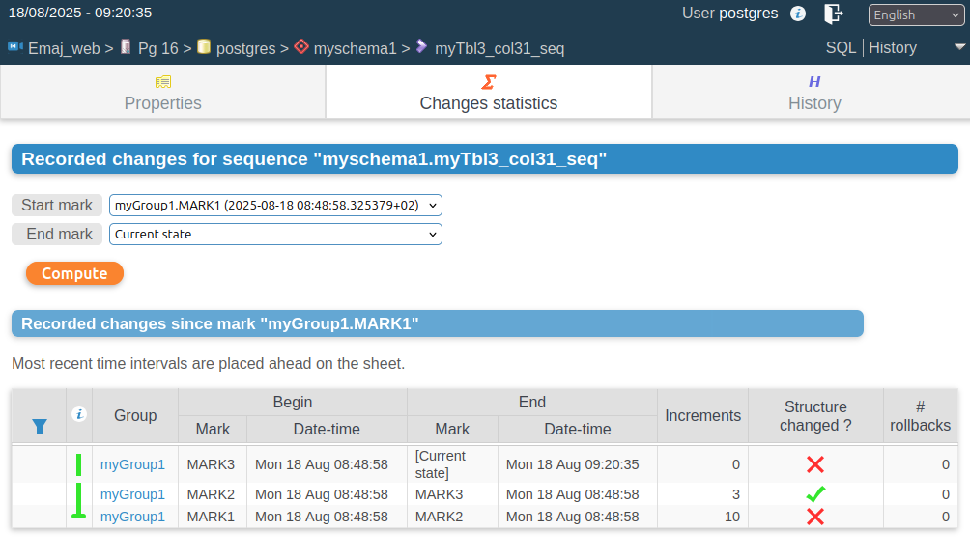The image size is (970, 560).
Task: Open myGroup1 link in MARK2 begin row
Action: 132,494
